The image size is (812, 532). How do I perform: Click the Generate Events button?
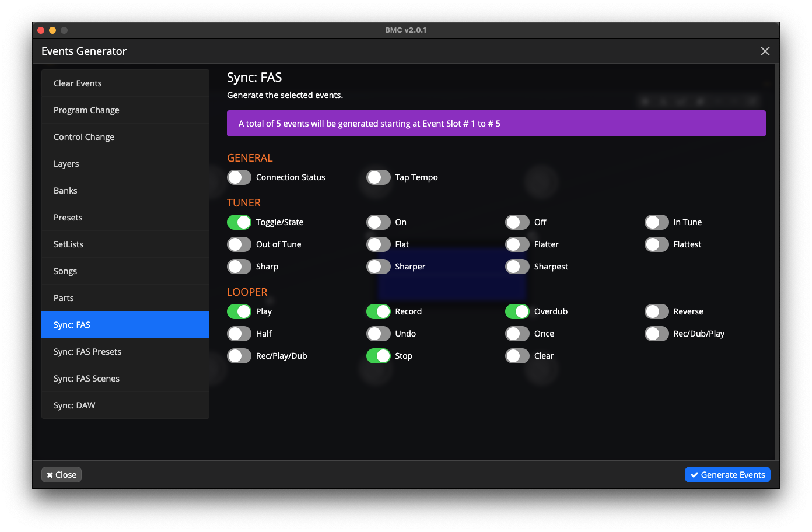727,475
